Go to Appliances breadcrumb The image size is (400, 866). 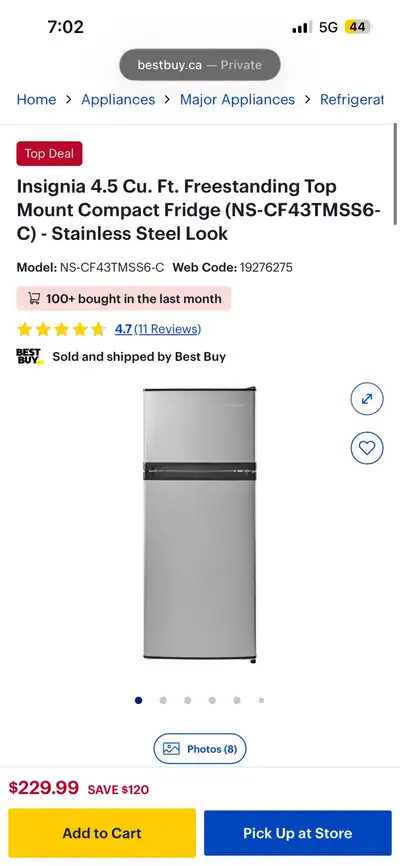coord(118,99)
